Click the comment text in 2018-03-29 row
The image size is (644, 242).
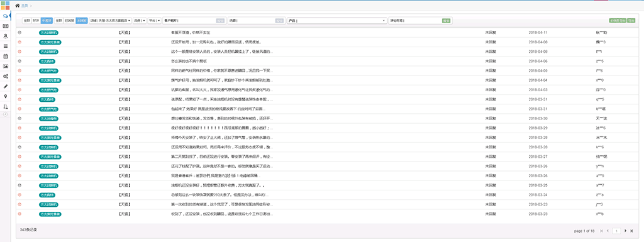222,128
